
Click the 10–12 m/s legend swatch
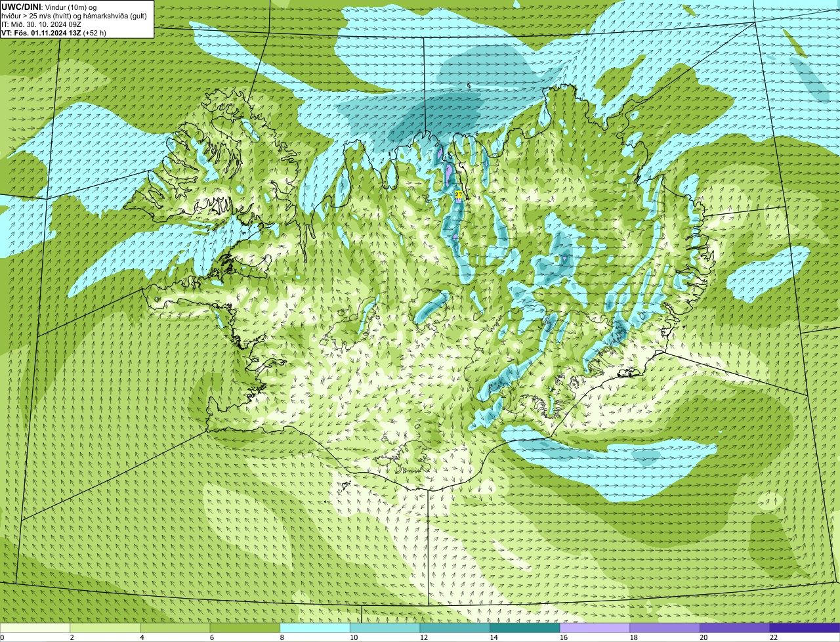(x=385, y=628)
